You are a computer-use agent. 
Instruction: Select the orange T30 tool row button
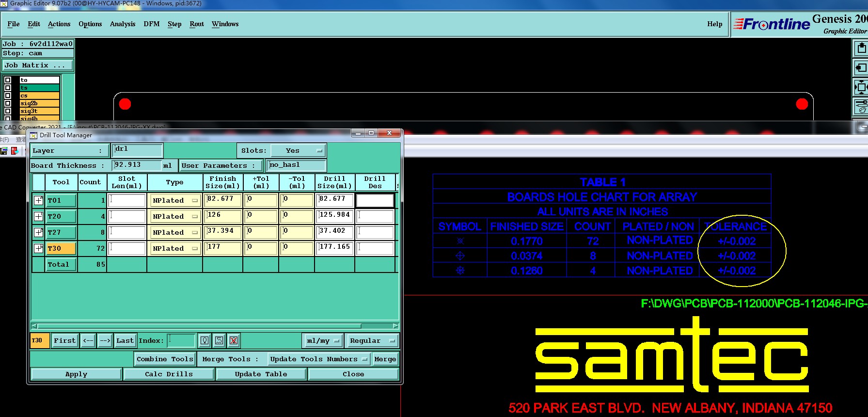(x=61, y=248)
